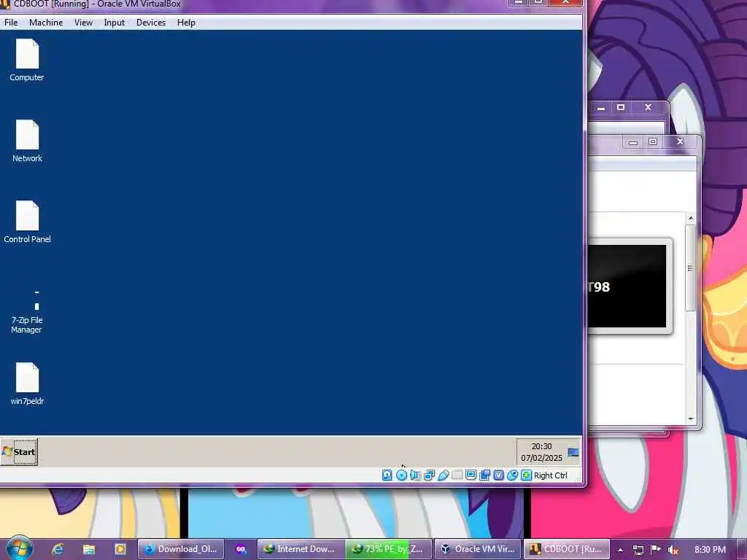This screenshot has height=560, width=747.
Task: Switch to Oracle VM VirtualBox Manager taskbar button
Action: (x=478, y=549)
